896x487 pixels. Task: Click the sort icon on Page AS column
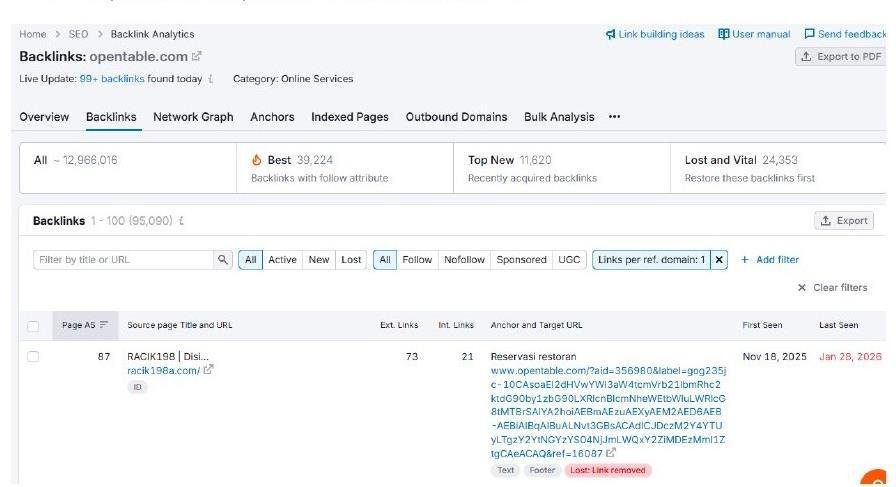point(104,325)
